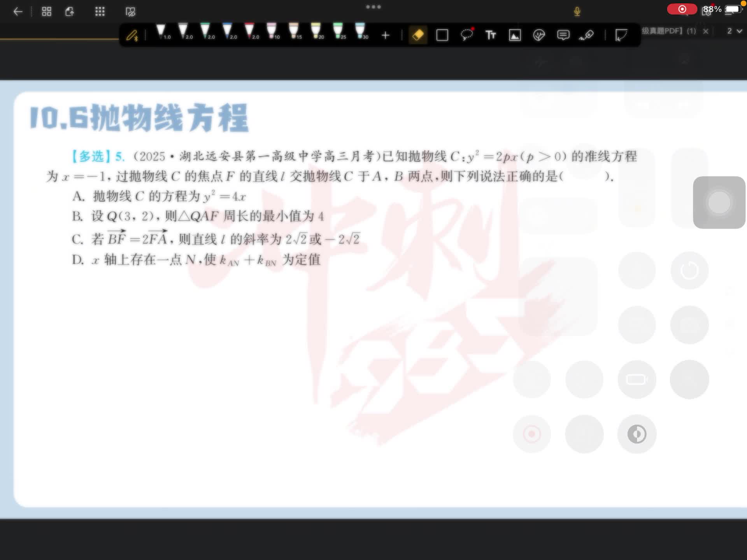Open the page curl sticky-note panel

[621, 35]
